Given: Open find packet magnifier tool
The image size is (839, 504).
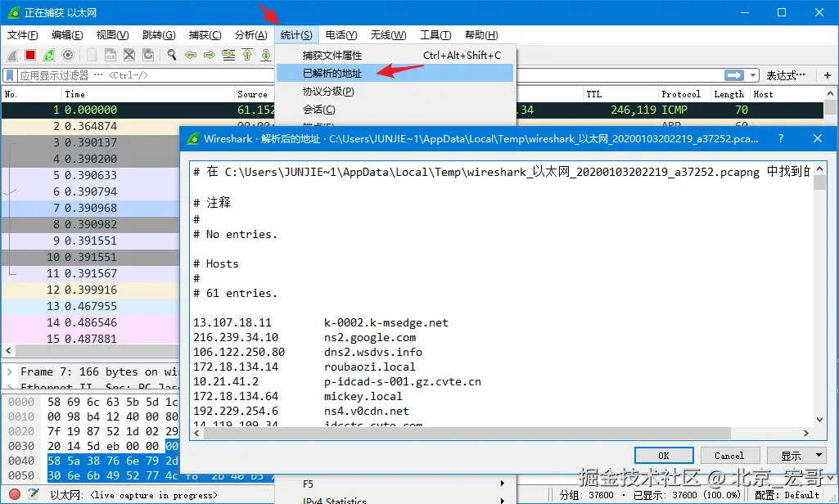Looking at the screenshot, I should pos(172,55).
